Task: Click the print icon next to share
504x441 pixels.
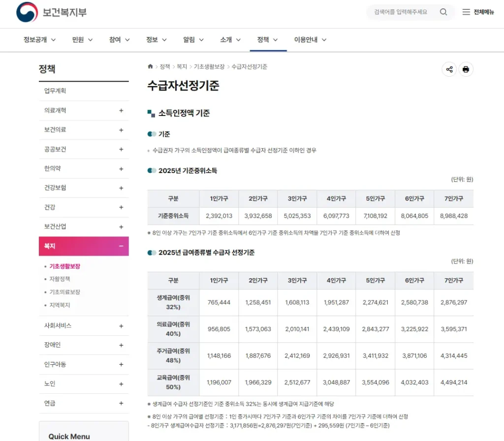Action: [466, 69]
